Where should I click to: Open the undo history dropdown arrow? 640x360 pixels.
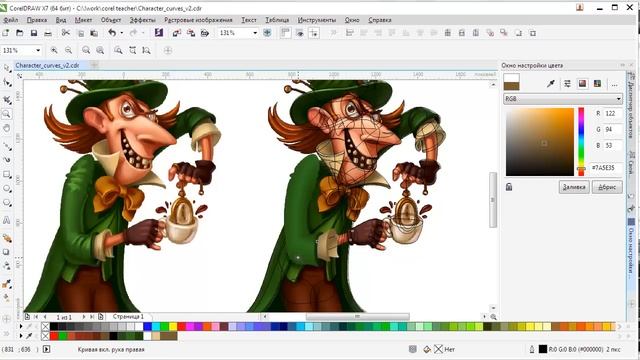point(121,33)
